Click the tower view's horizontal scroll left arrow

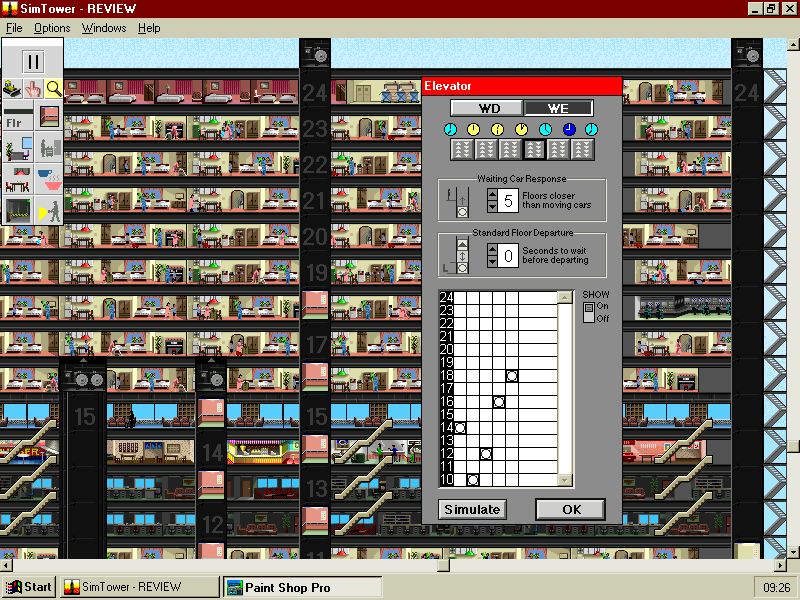(x=6, y=565)
